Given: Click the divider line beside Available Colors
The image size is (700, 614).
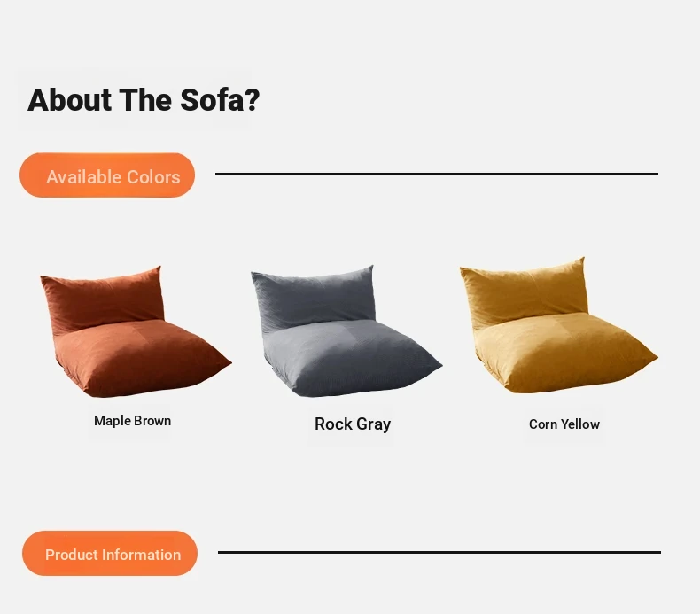Looking at the screenshot, I should click(436, 174).
